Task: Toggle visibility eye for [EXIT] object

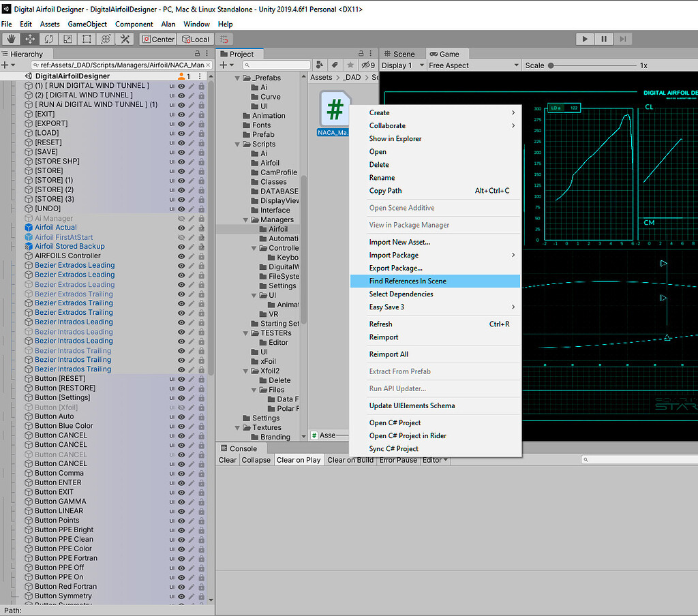Action: (x=182, y=114)
